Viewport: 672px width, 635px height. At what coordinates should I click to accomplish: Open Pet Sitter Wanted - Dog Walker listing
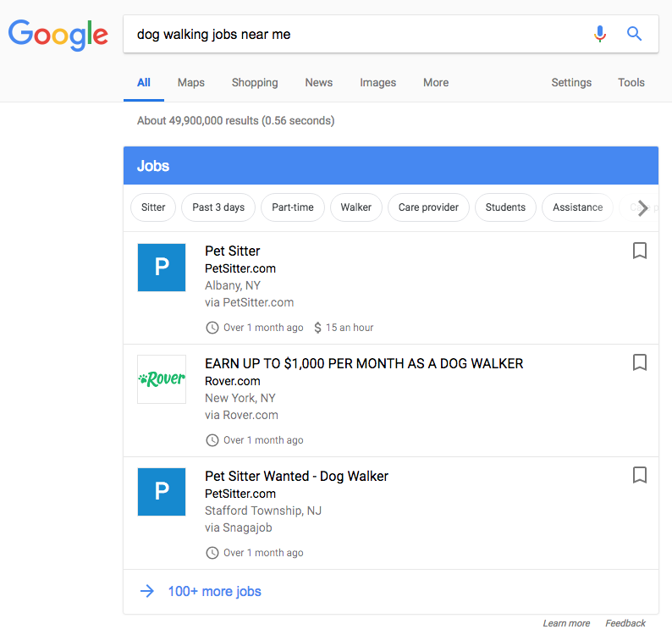coord(296,476)
